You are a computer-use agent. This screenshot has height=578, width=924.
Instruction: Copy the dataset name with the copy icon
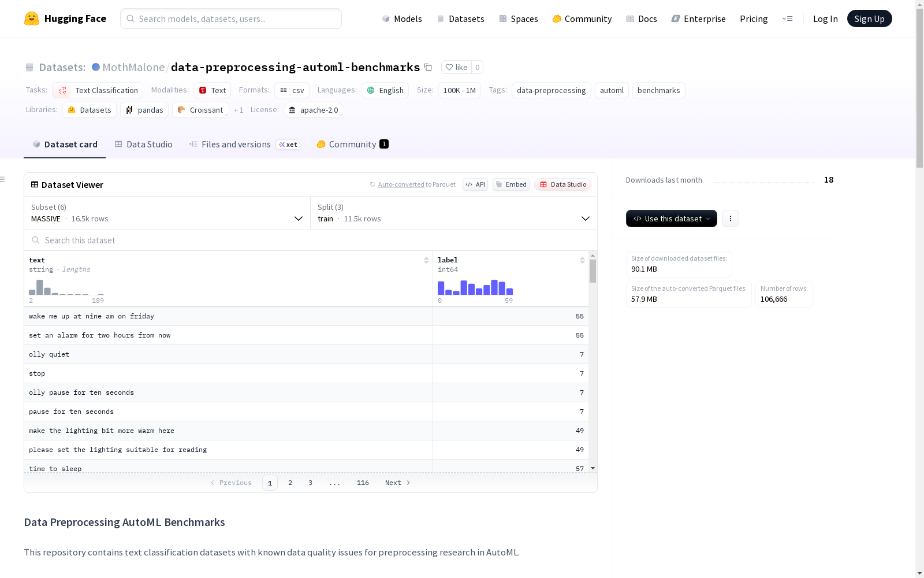point(428,67)
